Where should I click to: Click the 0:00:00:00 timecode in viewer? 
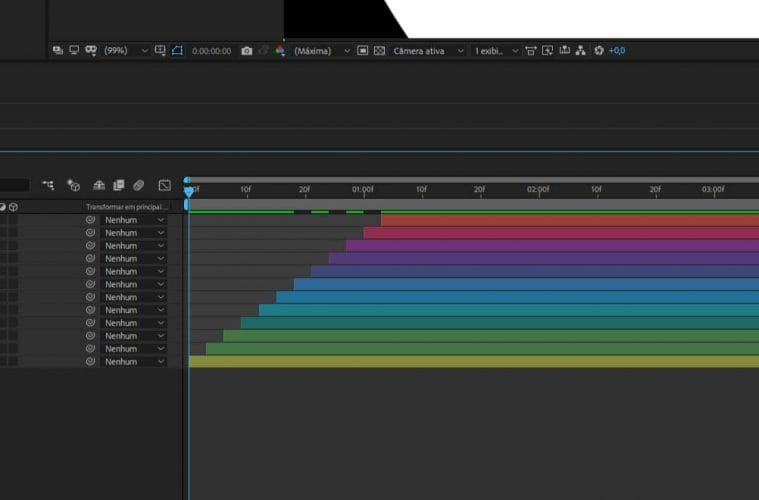[x=211, y=50]
